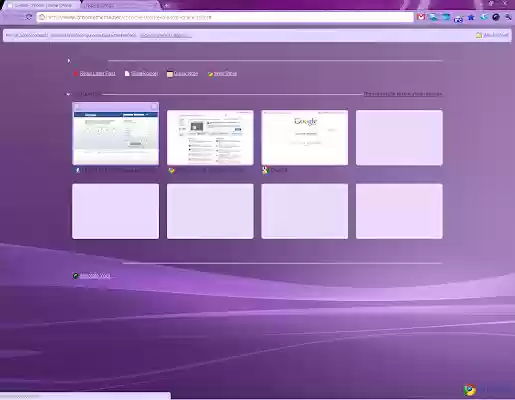Open the recently closed link with globe icon
This screenshot has height=400, width=515.
(x=91, y=276)
